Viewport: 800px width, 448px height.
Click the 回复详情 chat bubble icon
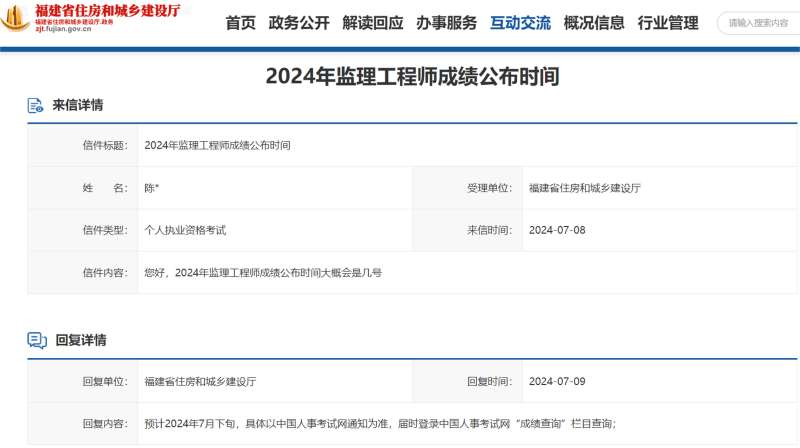point(37,341)
